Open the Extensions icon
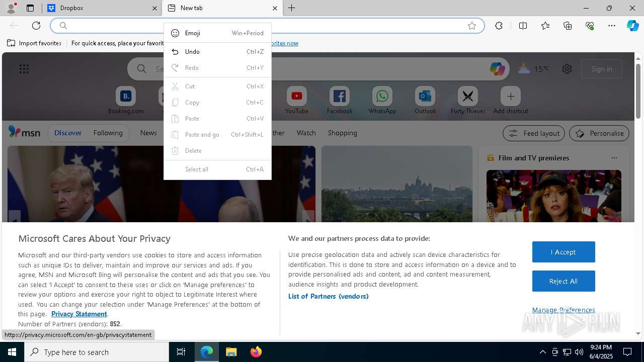 click(x=499, y=26)
